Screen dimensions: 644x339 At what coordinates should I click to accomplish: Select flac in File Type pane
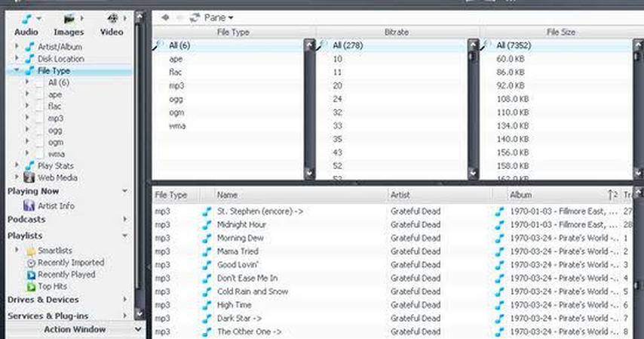tap(176, 72)
